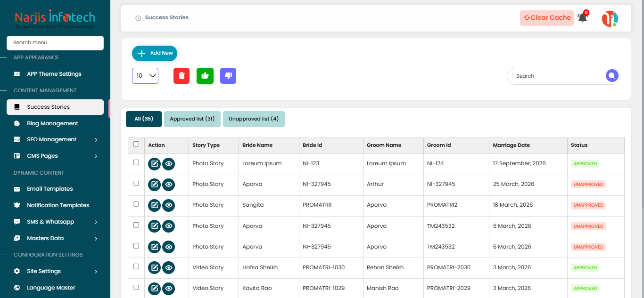Click the Add New button

[155, 53]
